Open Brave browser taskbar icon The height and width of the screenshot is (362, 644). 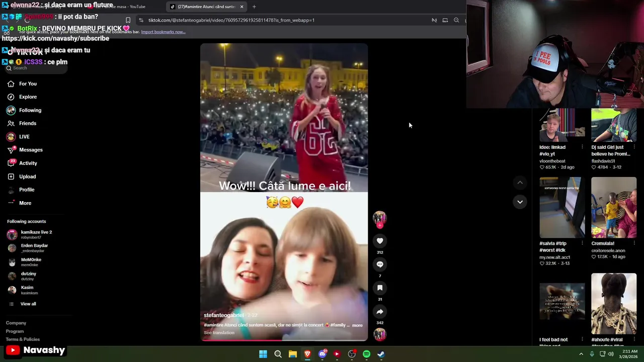click(307, 354)
